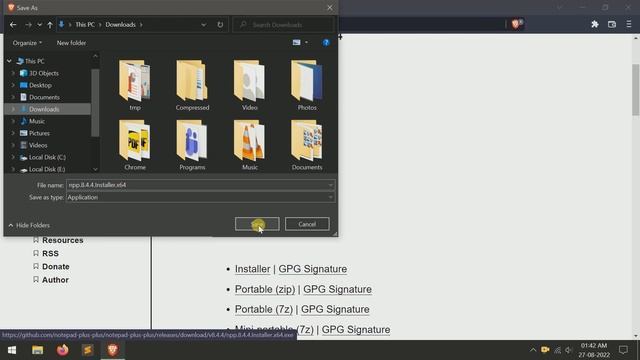Create a New folder

(71, 43)
